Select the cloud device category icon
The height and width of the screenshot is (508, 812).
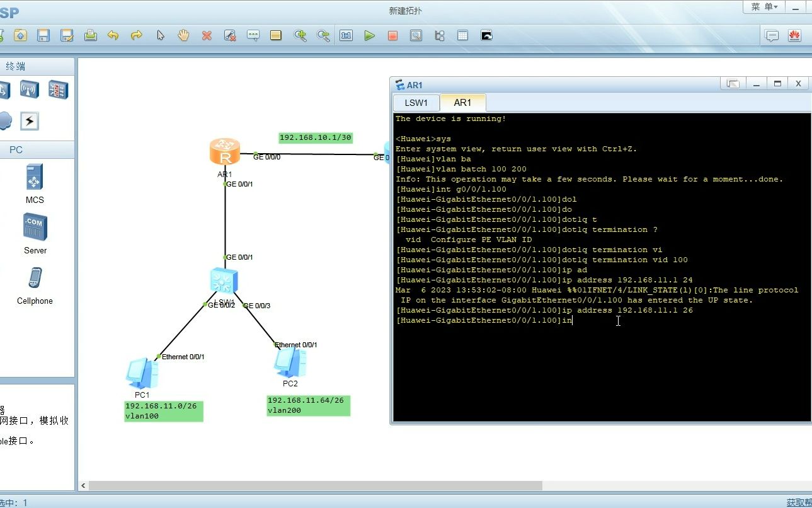click(4, 120)
